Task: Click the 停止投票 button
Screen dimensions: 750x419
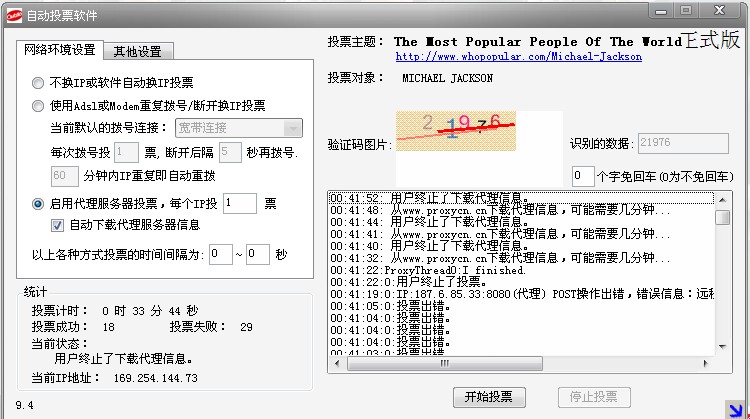Action: [594, 397]
